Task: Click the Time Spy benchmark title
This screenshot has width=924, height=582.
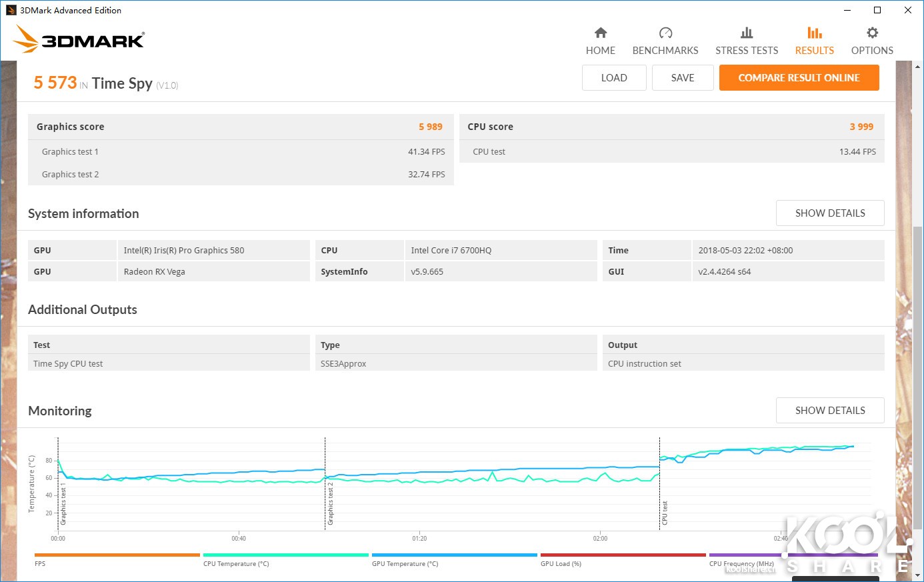Action: pos(122,83)
